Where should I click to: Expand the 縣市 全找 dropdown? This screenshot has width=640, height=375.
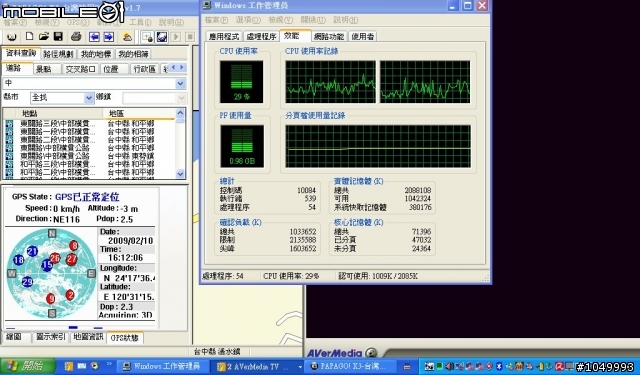click(89, 98)
